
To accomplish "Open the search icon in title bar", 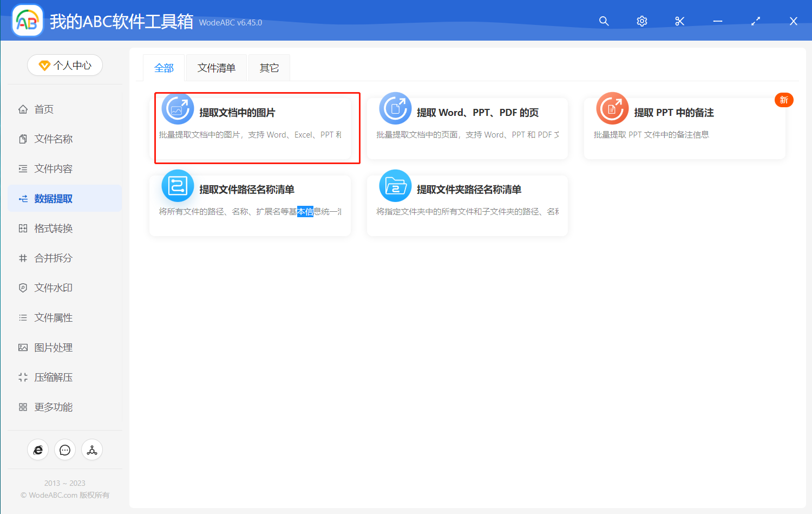I will [604, 21].
